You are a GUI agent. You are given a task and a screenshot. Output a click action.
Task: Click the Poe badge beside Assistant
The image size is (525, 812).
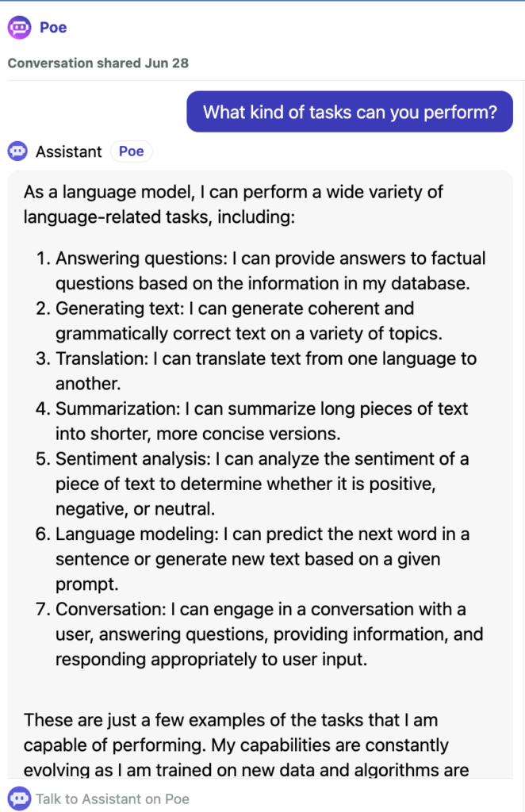click(x=132, y=151)
